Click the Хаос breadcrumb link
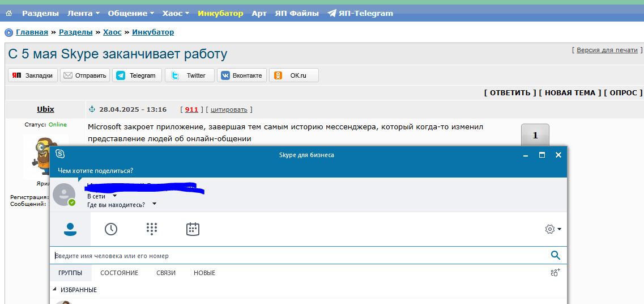The width and height of the screenshot is (644, 304). (112, 32)
